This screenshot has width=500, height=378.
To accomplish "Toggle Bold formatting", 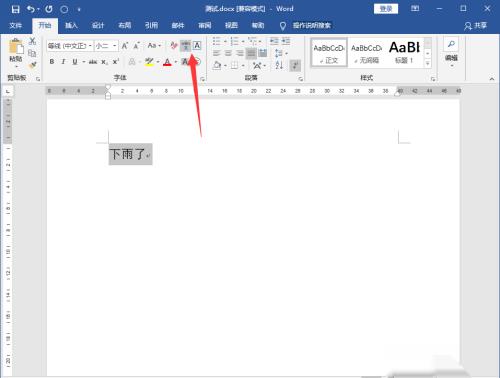I will point(52,62).
